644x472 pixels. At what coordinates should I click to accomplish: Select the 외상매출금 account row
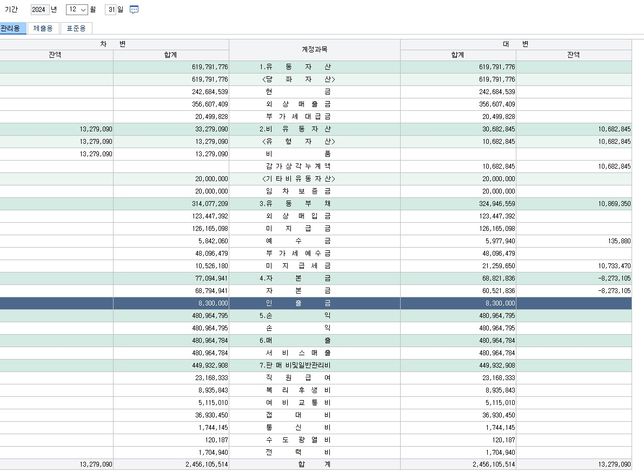(x=315, y=103)
